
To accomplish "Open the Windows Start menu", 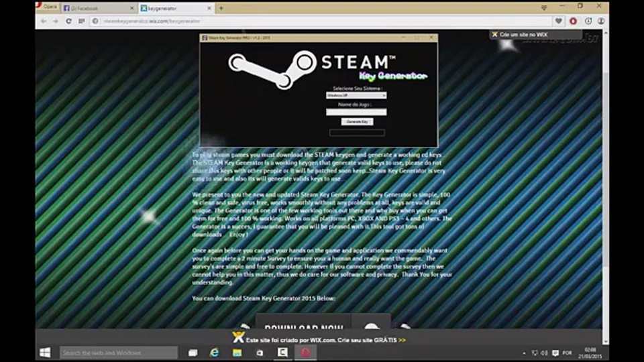I will [45, 353].
